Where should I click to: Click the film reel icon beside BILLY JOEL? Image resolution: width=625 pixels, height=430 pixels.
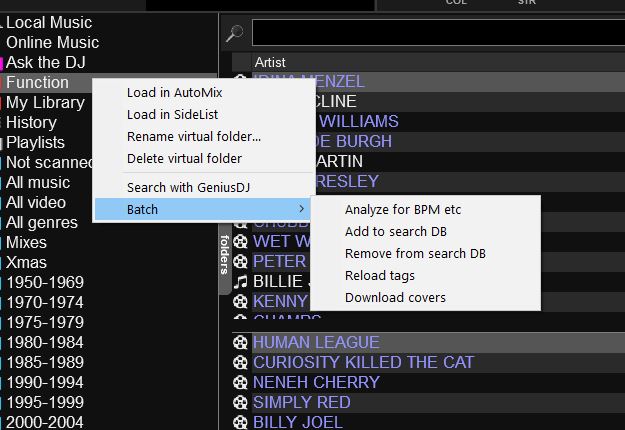(x=240, y=422)
